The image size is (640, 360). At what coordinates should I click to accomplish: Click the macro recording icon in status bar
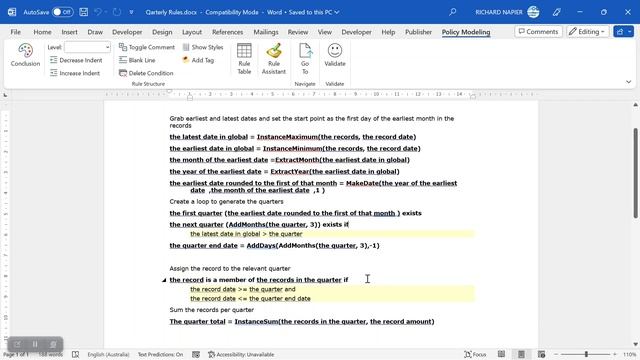pyautogui.click(x=196, y=354)
